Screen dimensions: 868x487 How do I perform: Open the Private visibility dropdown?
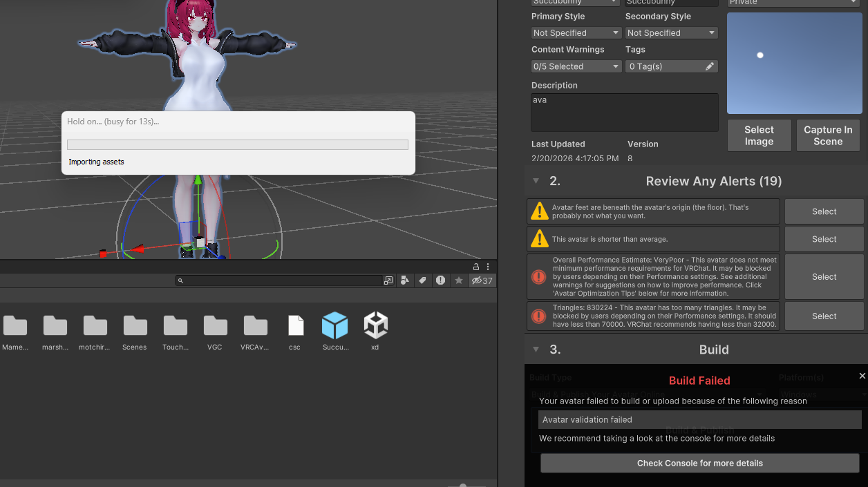click(794, 3)
